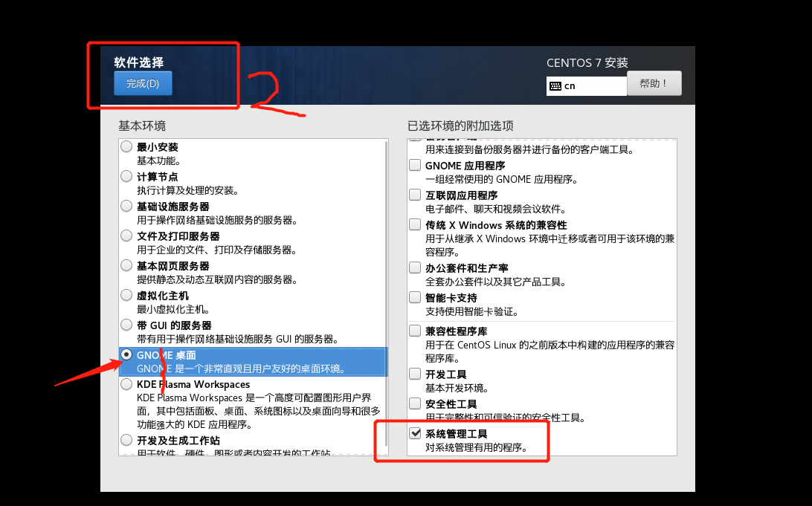Viewport: 812px width, 506px height.
Task: Click text 带有用于操作网络基础设施服务 GUI 的服务器。
Action: click(x=238, y=340)
